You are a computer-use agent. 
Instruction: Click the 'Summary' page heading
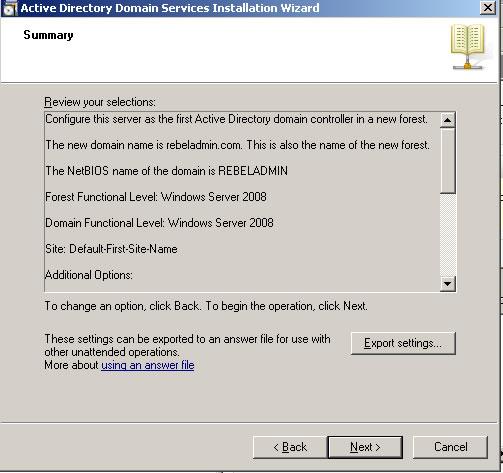pos(48,35)
